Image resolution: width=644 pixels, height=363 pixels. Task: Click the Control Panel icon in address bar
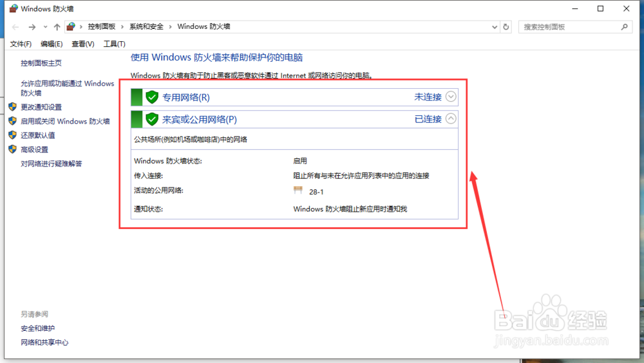point(71,26)
